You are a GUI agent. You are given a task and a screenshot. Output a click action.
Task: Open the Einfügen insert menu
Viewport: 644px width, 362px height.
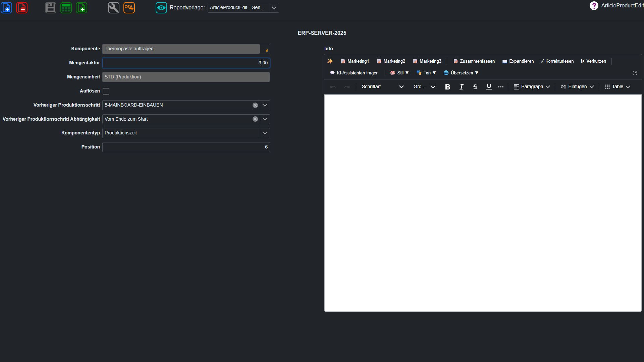(x=577, y=87)
